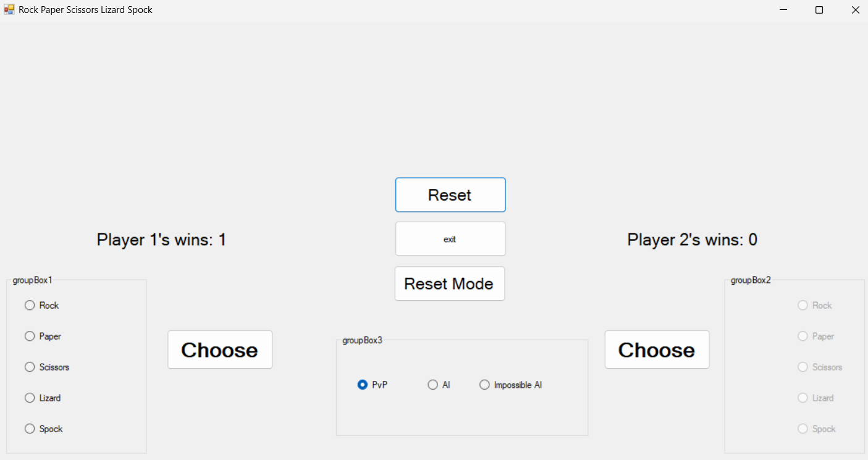This screenshot has width=868, height=460.
Task: Maximize the game window
Action: (x=819, y=10)
